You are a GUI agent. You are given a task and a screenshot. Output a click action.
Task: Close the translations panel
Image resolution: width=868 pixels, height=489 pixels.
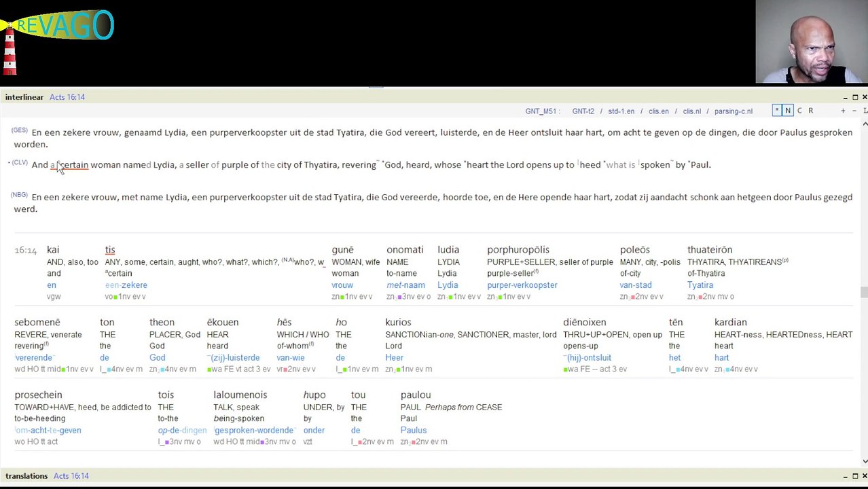(x=864, y=476)
